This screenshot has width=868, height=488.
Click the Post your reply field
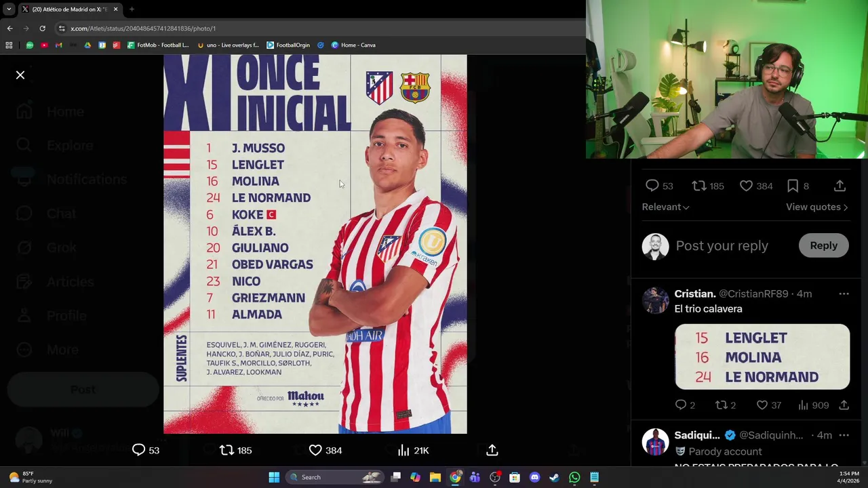pos(722,246)
